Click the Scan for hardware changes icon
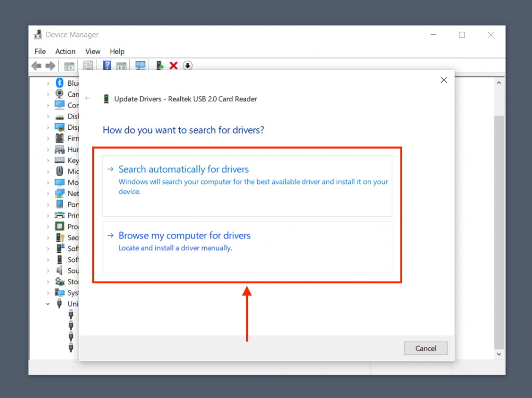Screen dimensions: 532x398 point(140,65)
